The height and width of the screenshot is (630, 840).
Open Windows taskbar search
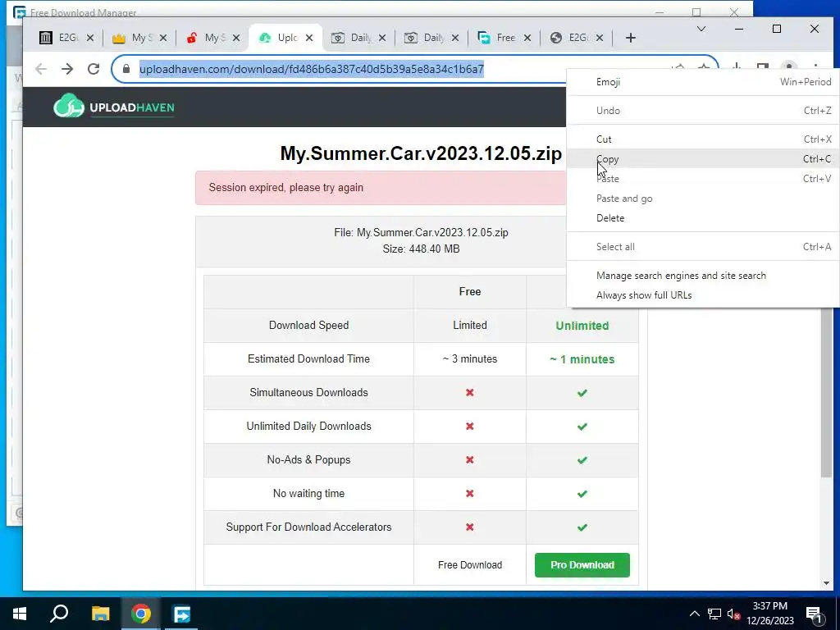pyautogui.click(x=59, y=614)
